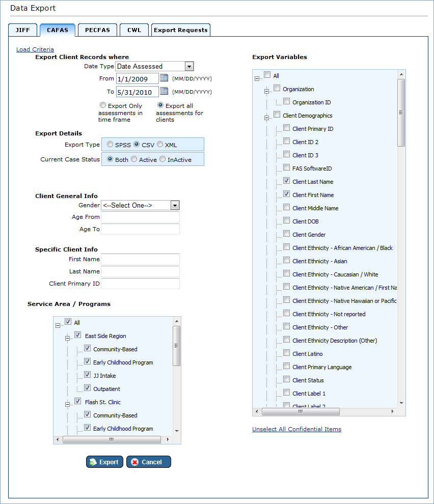This screenshot has height=504, width=434.
Task: Uncheck Outpatient program
Action: pos(87,387)
